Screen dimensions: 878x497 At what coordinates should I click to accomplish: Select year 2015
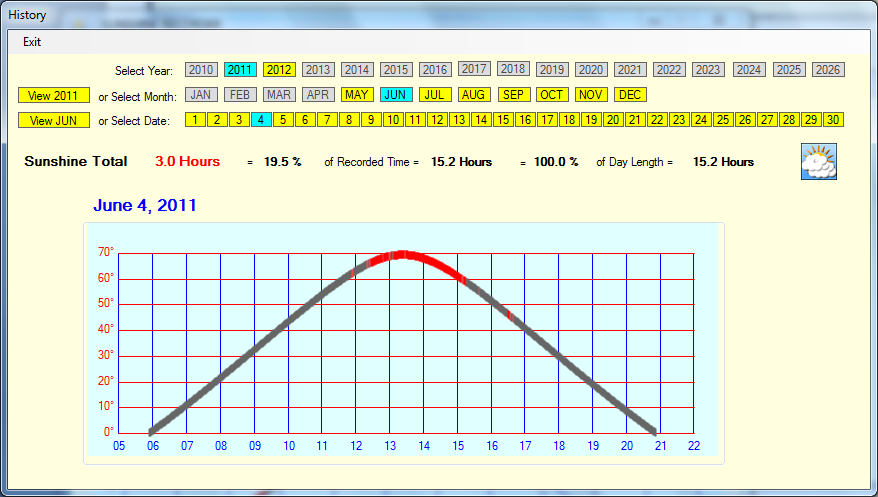[396, 69]
